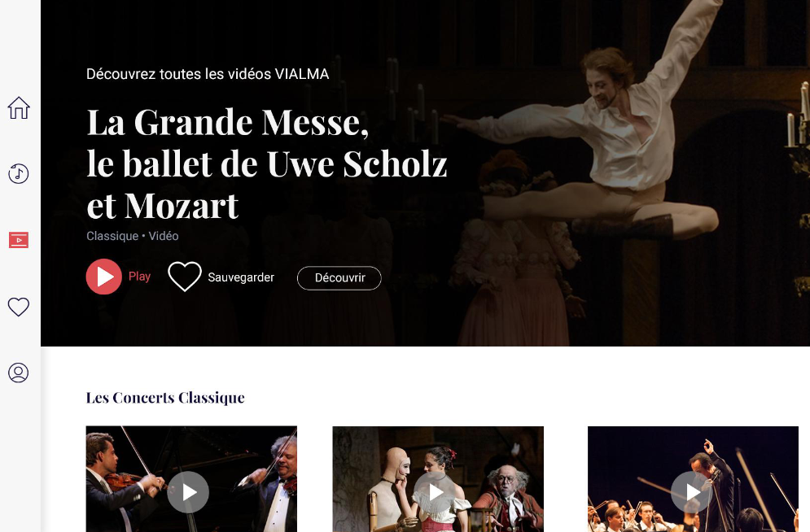Click the red "Play" text label
The width and height of the screenshot is (810, 532).
click(x=139, y=277)
